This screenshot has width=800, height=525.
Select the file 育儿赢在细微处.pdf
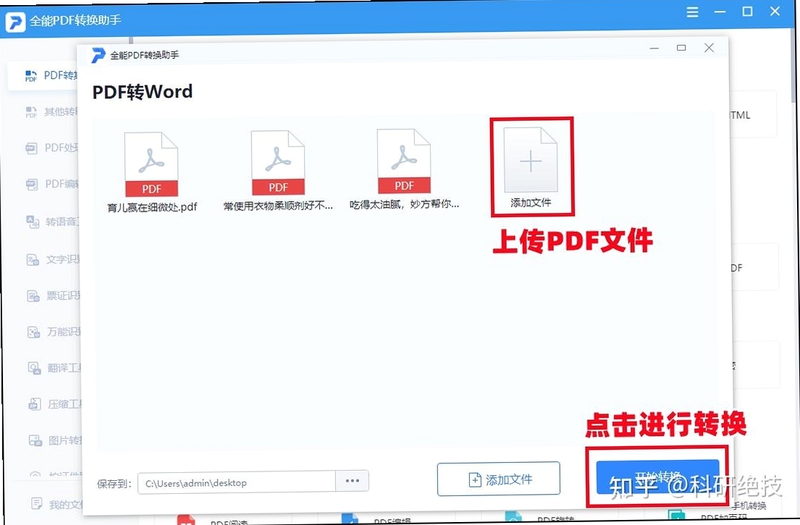pyautogui.click(x=152, y=172)
